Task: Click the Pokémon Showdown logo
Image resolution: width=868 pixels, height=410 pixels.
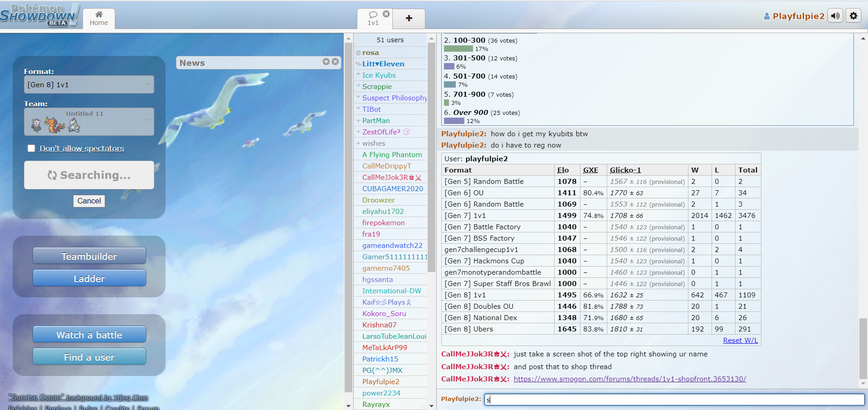Action: pos(40,15)
